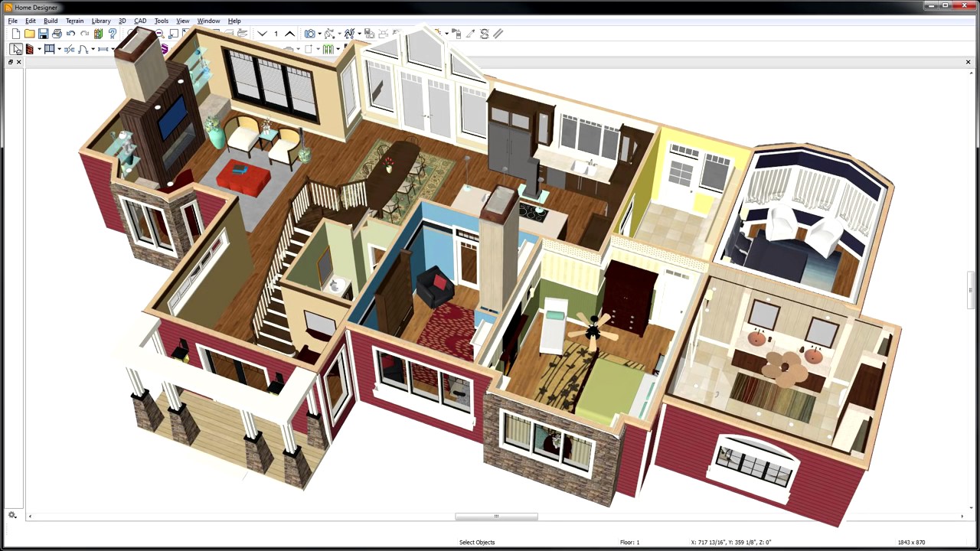
Task: Float the view using the panel restore icon
Action: click(11, 62)
